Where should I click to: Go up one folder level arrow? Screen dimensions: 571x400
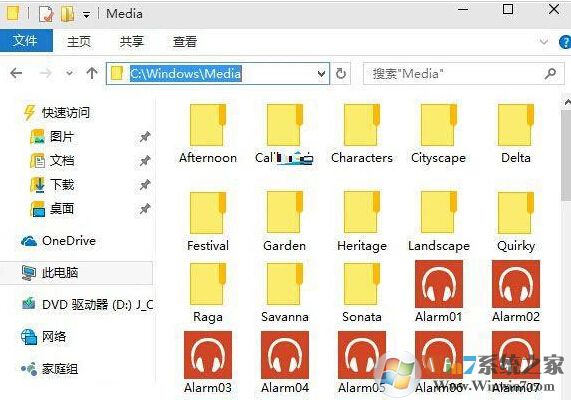click(x=92, y=73)
